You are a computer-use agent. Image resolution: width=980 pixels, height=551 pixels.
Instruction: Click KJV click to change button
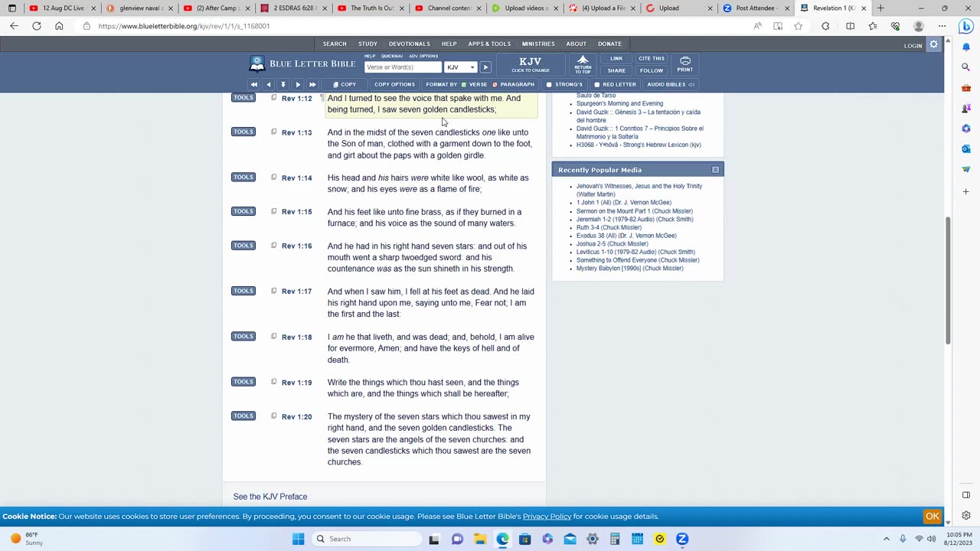(530, 64)
